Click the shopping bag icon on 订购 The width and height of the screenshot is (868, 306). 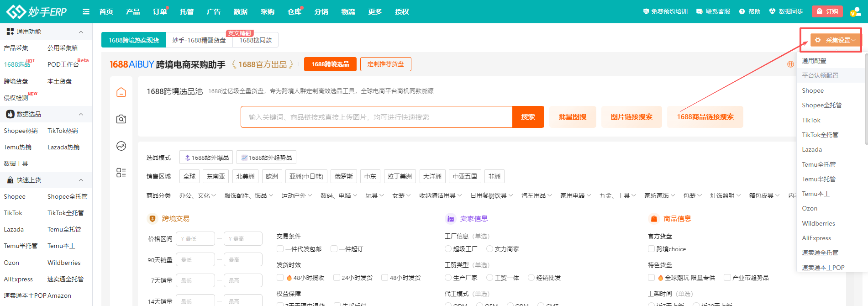(x=820, y=11)
